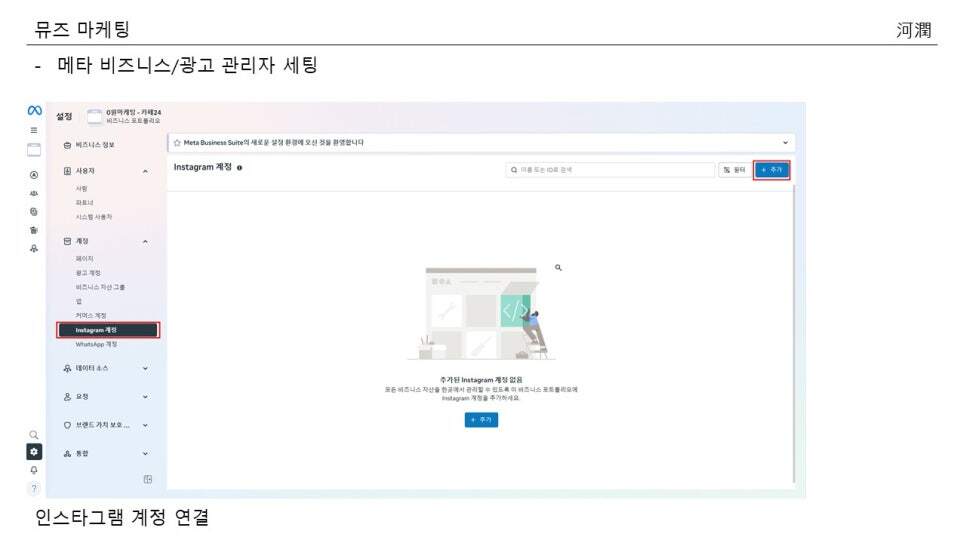Click the star icon in the Meta Business Suite banner
The height and width of the screenshot is (543, 966).
(177, 142)
